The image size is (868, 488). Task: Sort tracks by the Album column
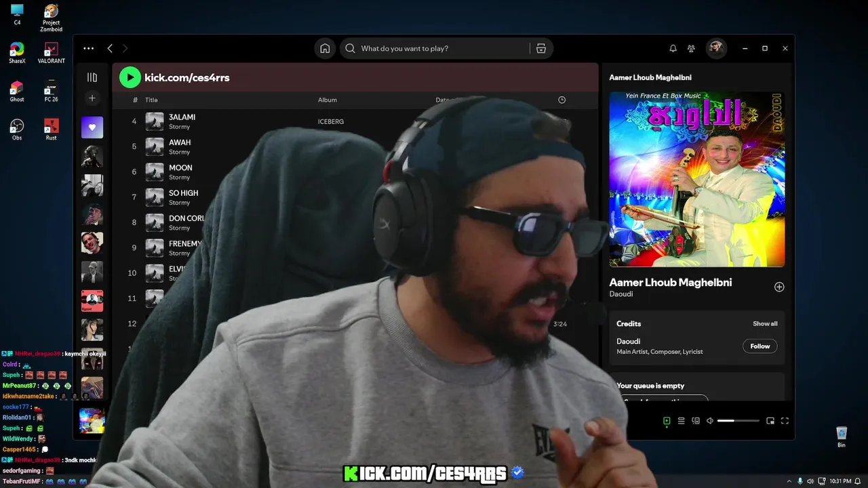tap(328, 100)
